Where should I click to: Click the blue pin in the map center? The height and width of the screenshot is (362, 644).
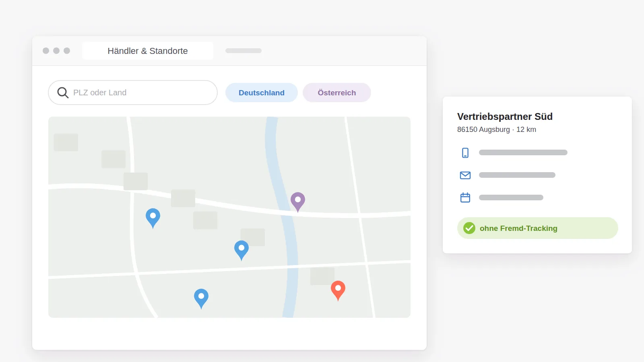click(x=242, y=250)
